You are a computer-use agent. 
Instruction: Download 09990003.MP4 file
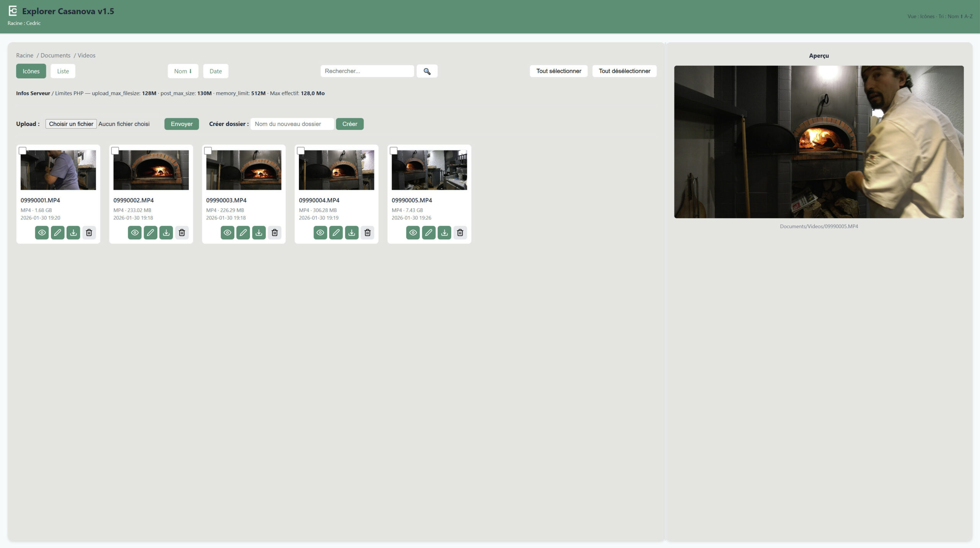(x=259, y=232)
